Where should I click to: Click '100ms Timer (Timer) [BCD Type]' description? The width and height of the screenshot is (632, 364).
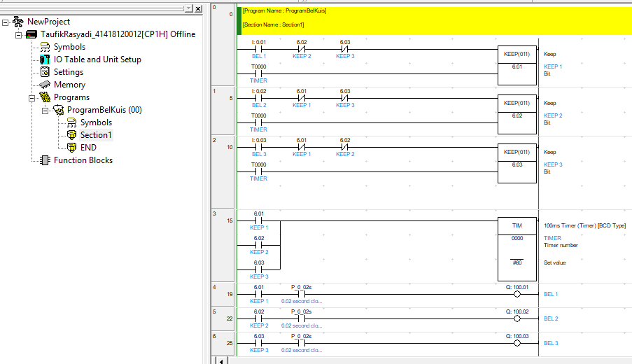[585, 225]
